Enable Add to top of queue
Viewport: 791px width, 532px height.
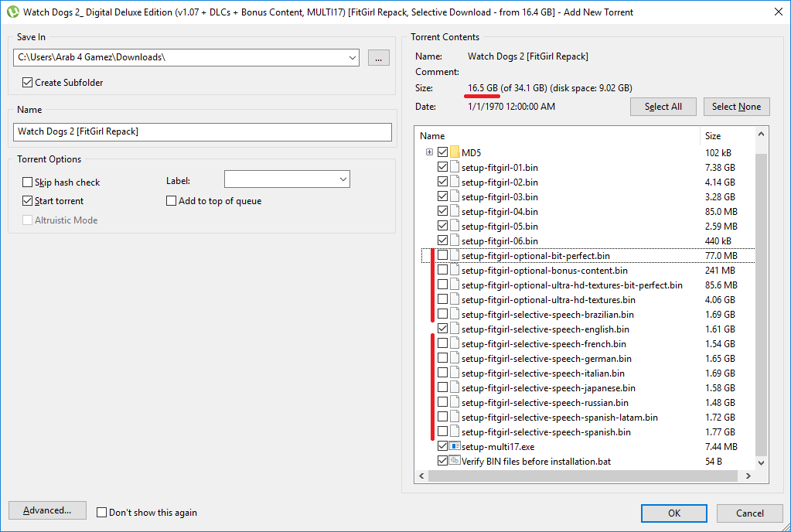coord(171,201)
